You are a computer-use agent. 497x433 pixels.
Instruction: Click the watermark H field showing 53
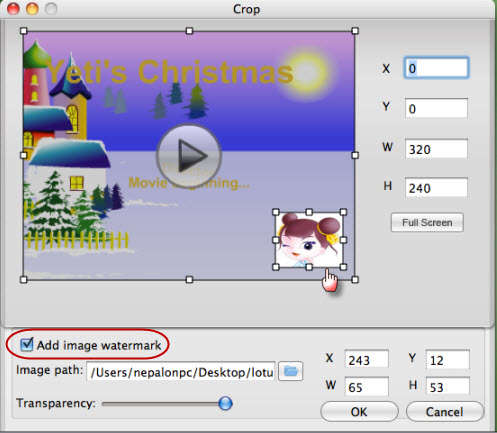(447, 387)
